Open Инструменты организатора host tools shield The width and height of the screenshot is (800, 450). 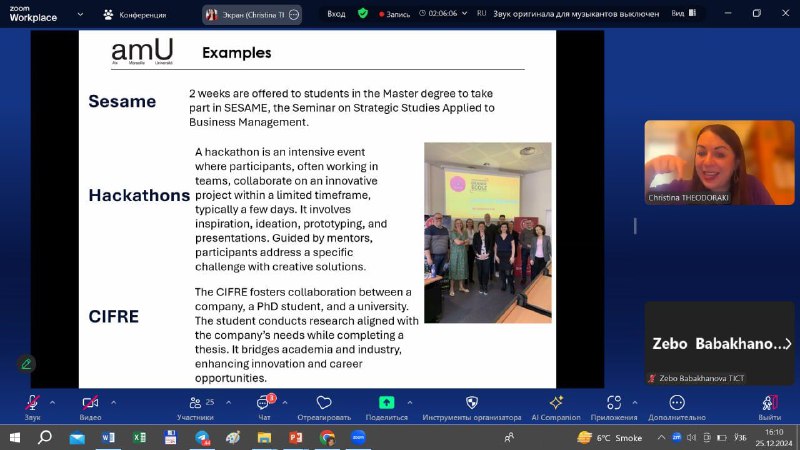(x=472, y=403)
